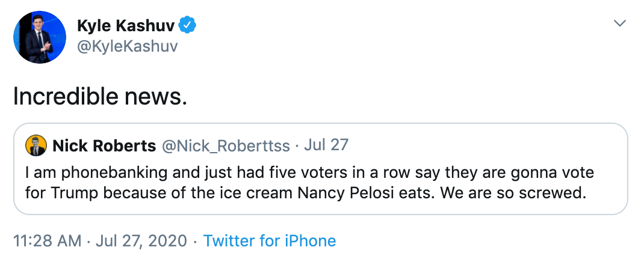The image size is (644, 268).
Task: Click the Twitter for iPhone source link
Action: coord(270,240)
